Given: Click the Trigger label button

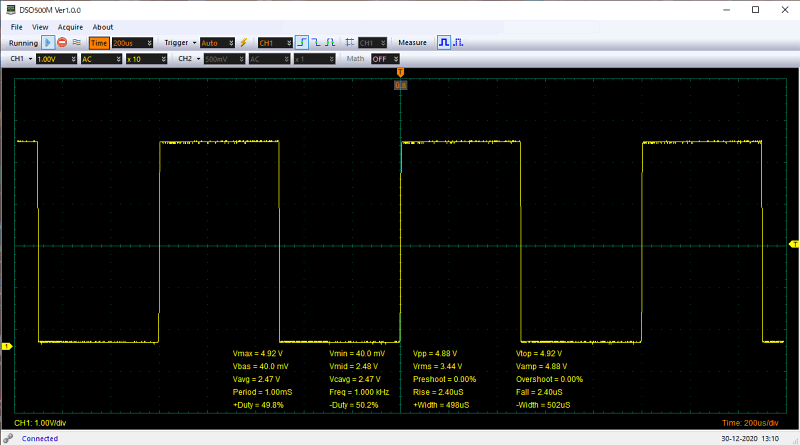Looking at the screenshot, I should pos(178,43).
